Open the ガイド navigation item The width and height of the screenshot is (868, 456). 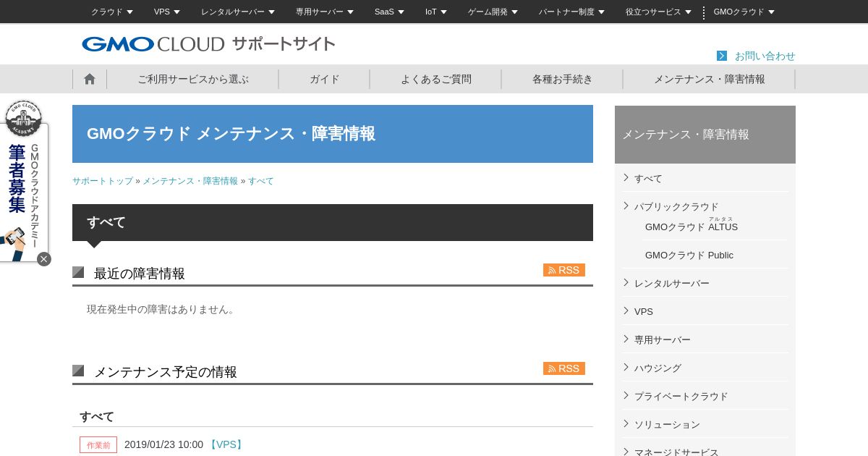coord(325,79)
